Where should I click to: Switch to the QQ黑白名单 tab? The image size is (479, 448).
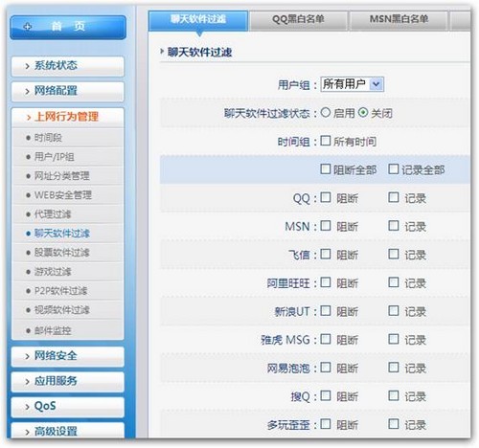(298, 20)
